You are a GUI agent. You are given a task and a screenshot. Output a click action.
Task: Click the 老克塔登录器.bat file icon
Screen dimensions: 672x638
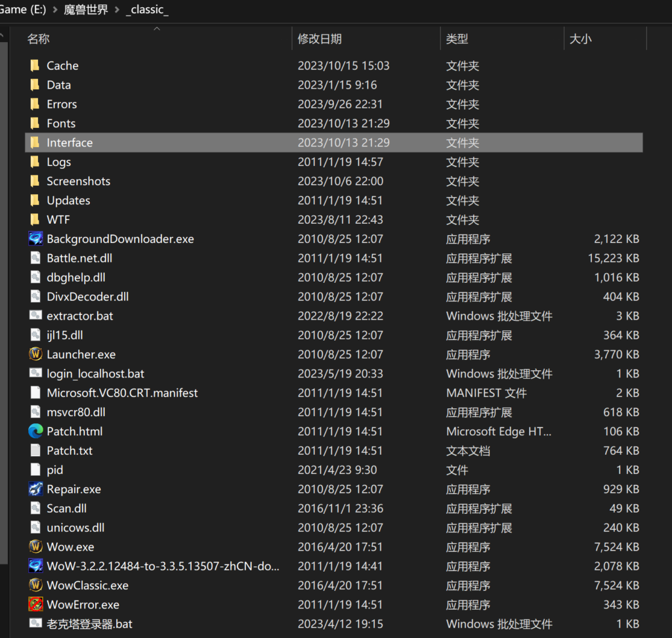pyautogui.click(x=35, y=624)
